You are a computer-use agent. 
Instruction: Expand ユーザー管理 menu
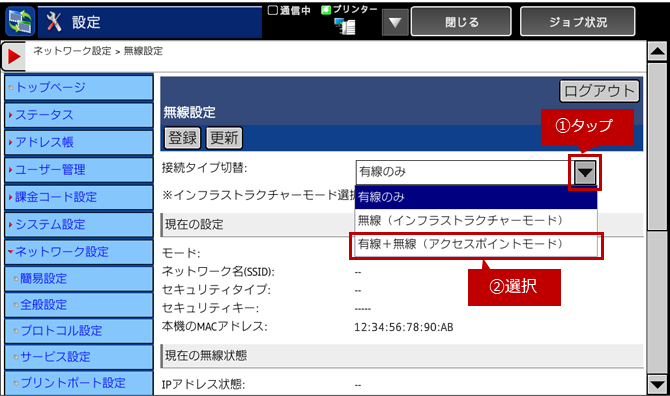pos(79,170)
